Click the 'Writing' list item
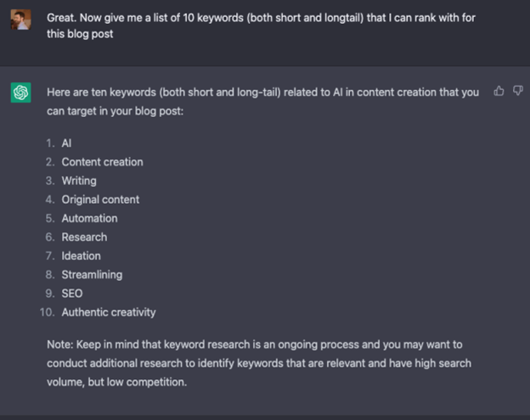 79,181
